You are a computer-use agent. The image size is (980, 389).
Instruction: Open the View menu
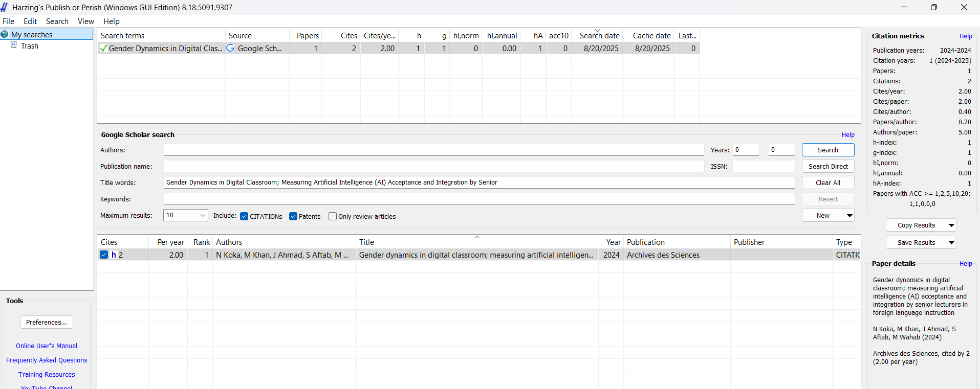tap(86, 21)
